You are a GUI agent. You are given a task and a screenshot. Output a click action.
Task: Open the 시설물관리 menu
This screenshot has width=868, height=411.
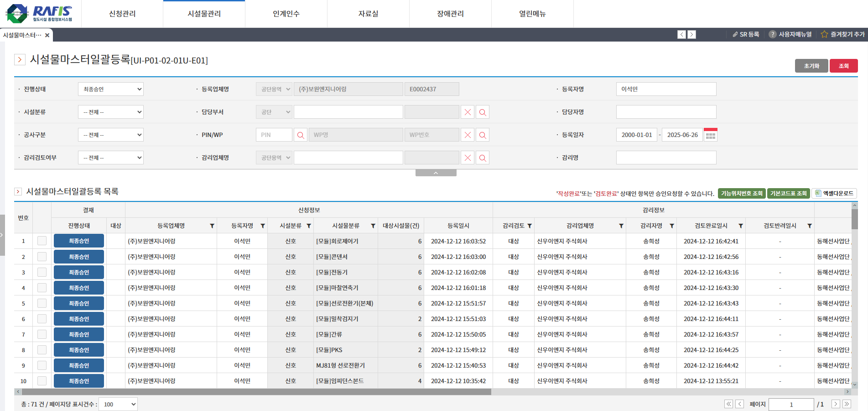pos(204,14)
